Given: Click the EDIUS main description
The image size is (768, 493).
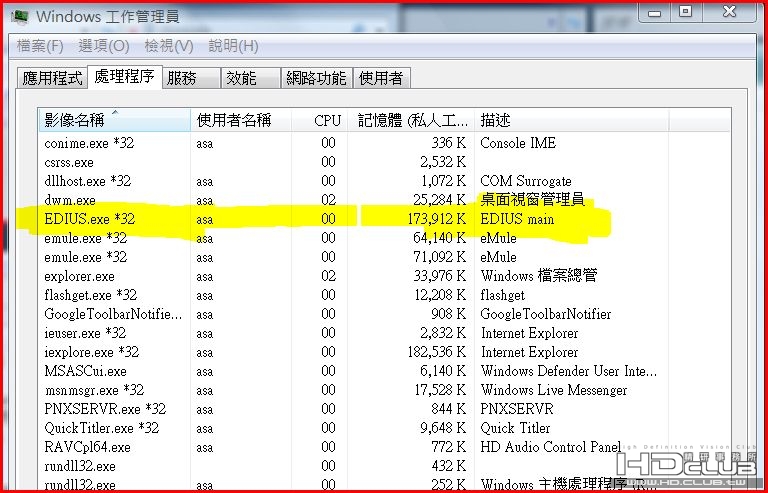Looking at the screenshot, I should tap(517, 219).
